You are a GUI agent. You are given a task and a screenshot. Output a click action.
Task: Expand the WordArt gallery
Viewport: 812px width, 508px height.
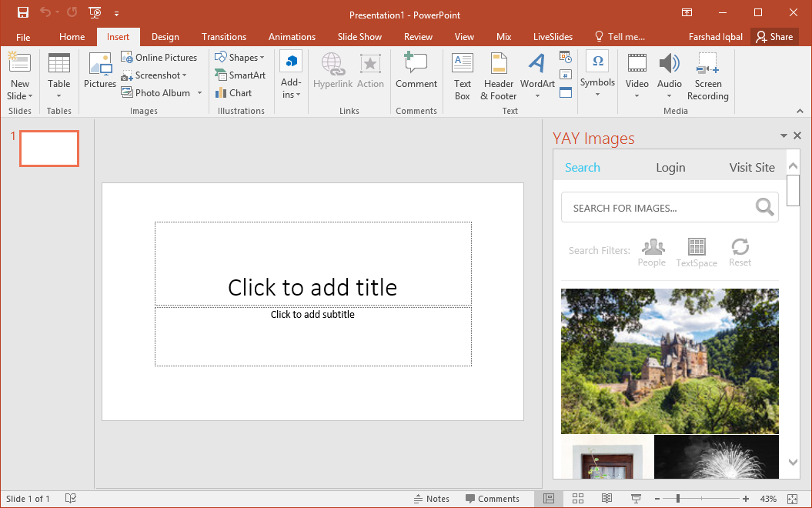click(x=537, y=95)
